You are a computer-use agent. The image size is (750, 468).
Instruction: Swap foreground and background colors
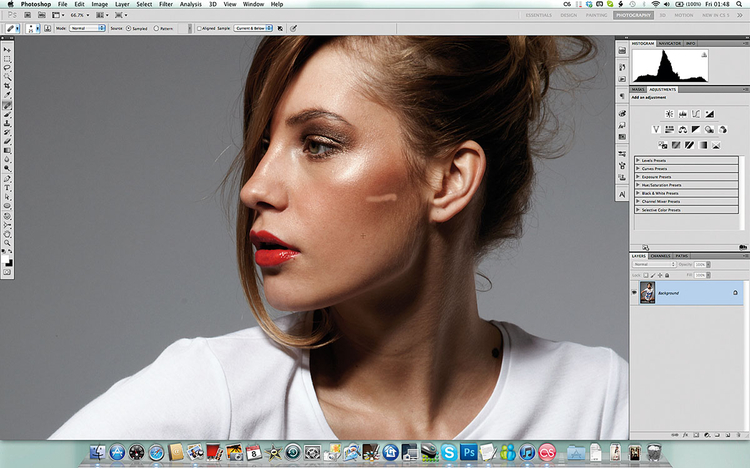pyautogui.click(x=12, y=251)
